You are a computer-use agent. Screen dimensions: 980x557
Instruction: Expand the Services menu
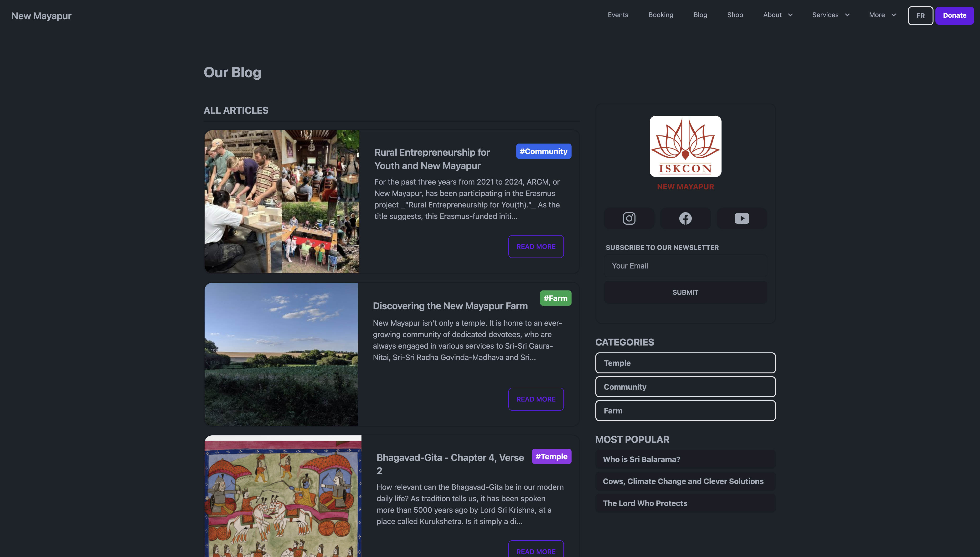[x=830, y=15]
